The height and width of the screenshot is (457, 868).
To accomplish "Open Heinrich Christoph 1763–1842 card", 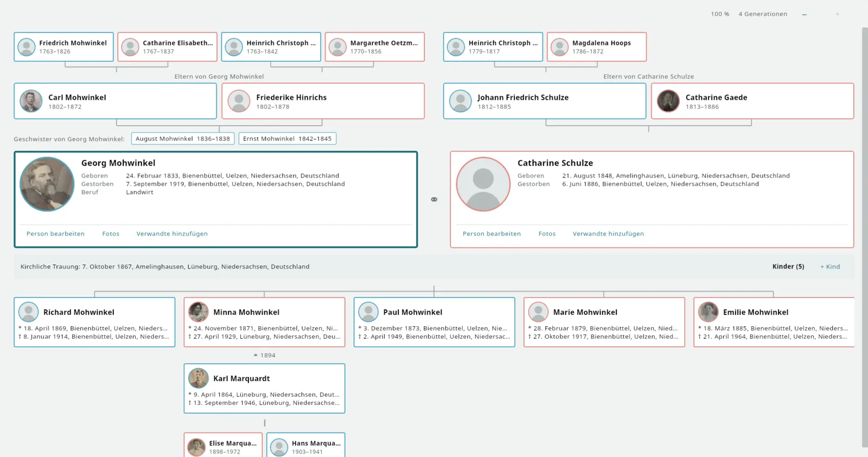I will click(271, 47).
